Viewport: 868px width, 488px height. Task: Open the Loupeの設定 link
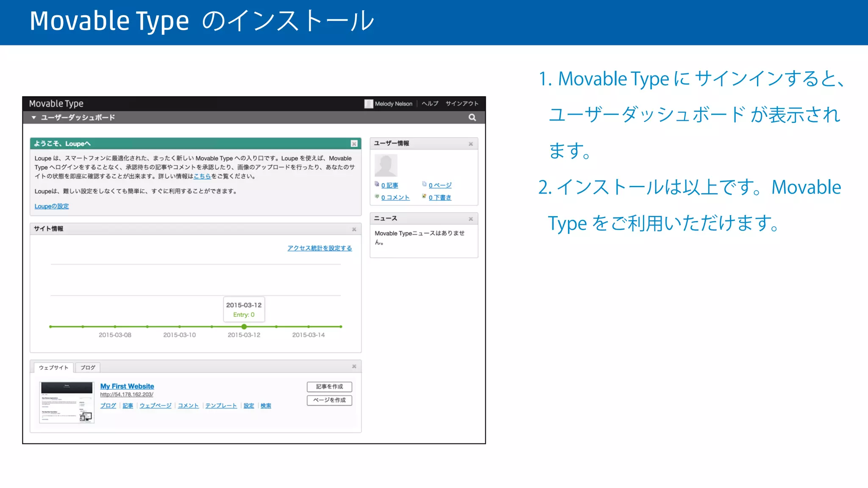(52, 206)
